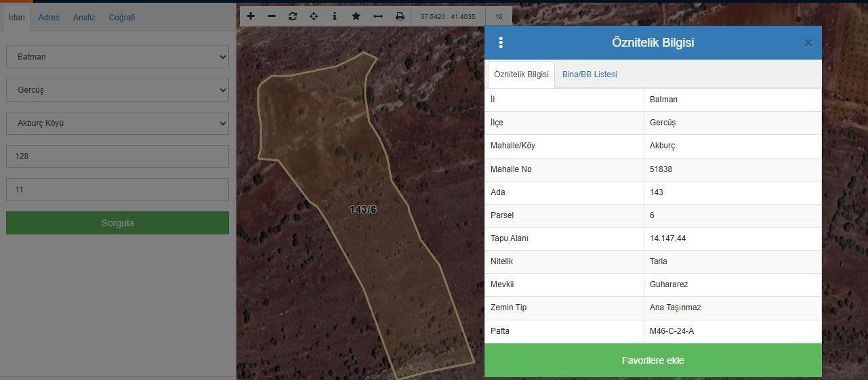Open the Bina/BB Listesi tab
868x380 pixels.
point(590,75)
